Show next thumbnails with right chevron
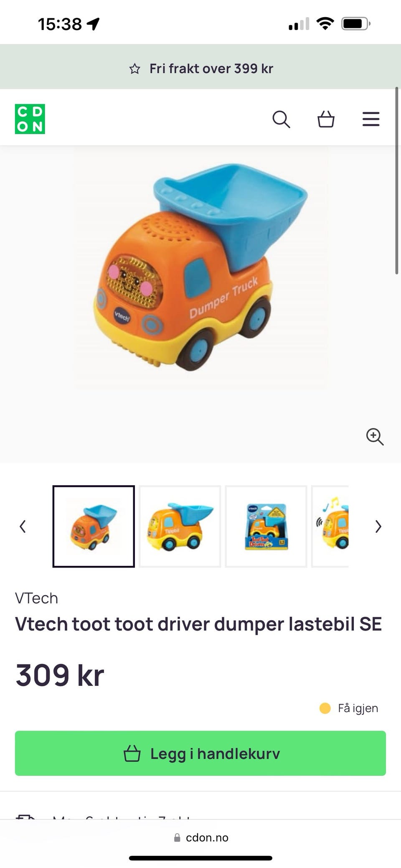401x868 pixels. 378,527
